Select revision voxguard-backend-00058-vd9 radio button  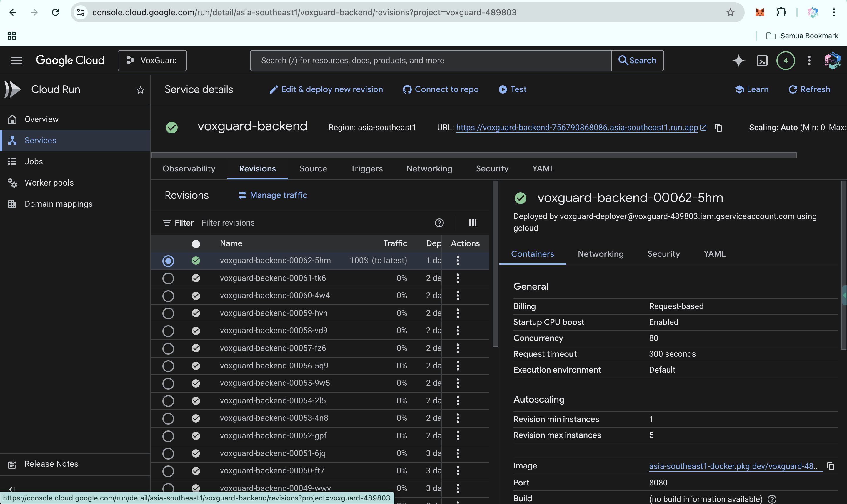(x=168, y=331)
